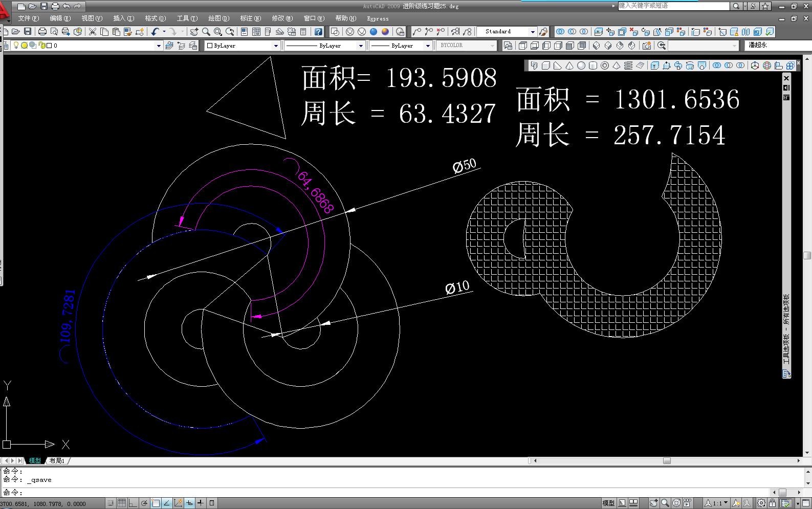Screen dimensions: 812x509
Task: Open the 帮助(H) menu
Action: [x=345, y=18]
